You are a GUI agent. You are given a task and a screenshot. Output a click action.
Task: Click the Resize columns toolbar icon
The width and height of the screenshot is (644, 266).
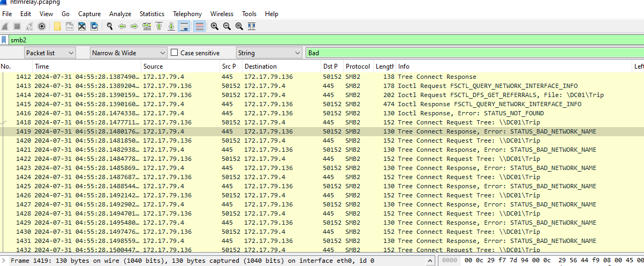(x=252, y=26)
